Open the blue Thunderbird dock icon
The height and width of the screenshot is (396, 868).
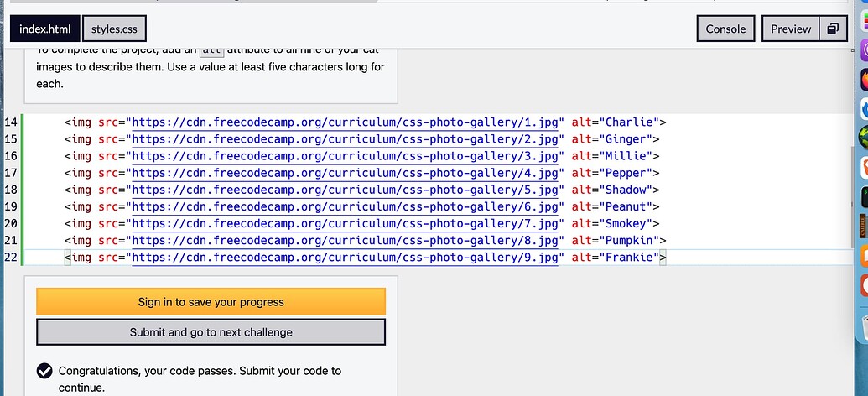click(862, 108)
